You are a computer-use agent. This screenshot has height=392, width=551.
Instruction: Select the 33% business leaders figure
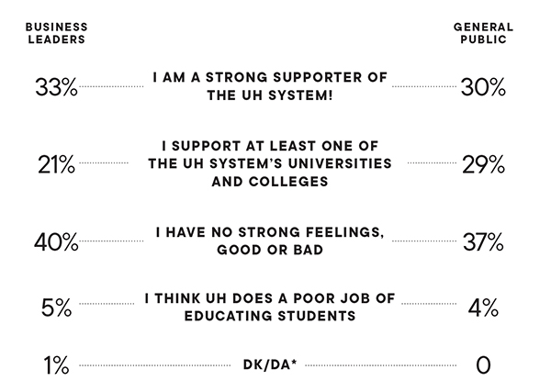click(56, 87)
